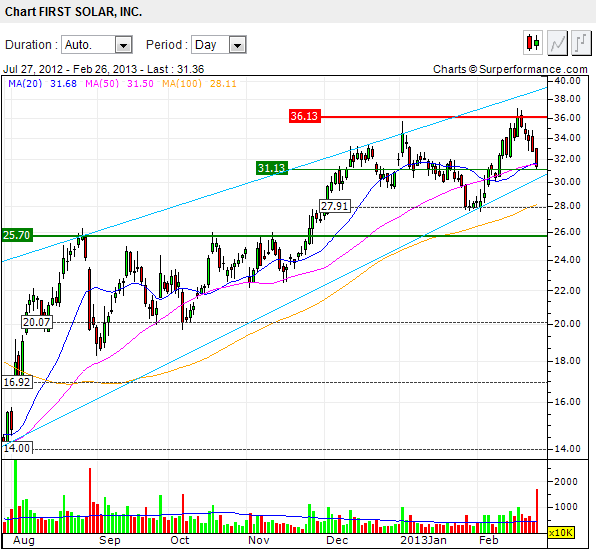
Task: Click the green 25.70 support label
Action: coord(17,235)
